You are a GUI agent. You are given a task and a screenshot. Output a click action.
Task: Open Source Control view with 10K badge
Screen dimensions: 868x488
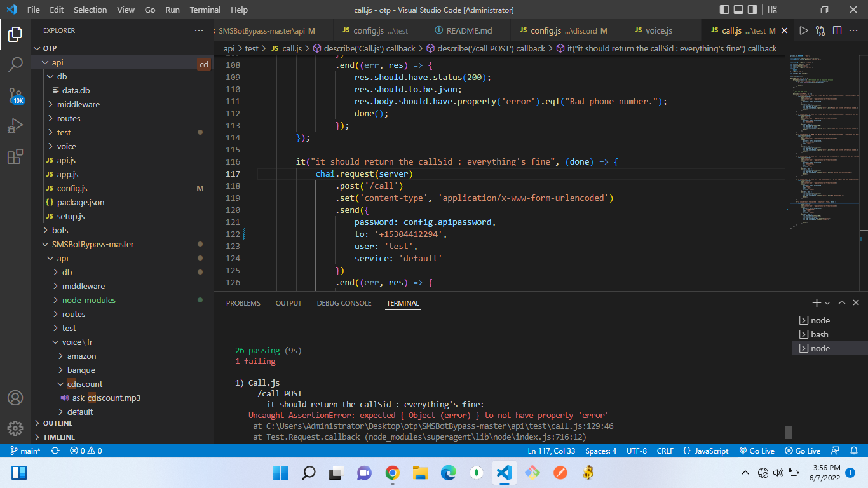pos(15,96)
